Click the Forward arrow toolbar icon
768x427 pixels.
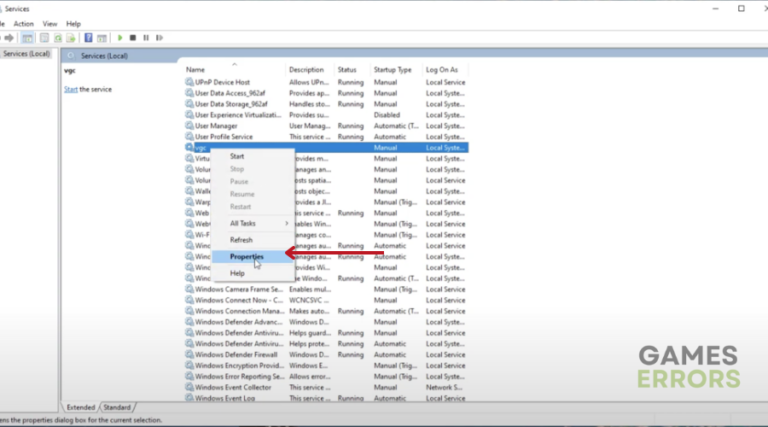9,38
